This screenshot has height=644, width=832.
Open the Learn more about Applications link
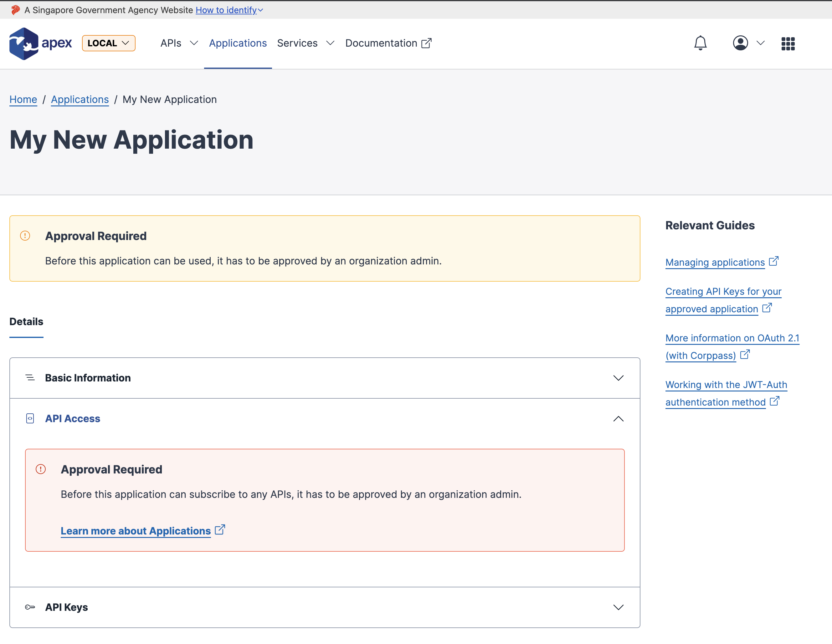click(136, 531)
